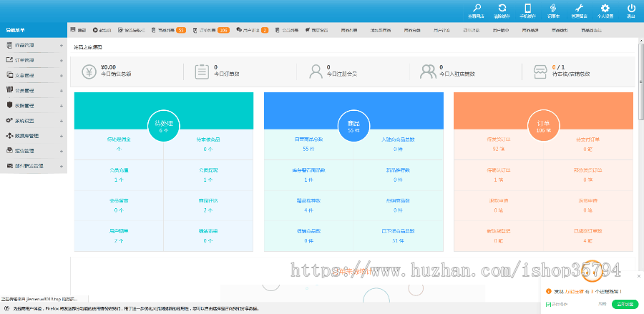This screenshot has width=644, height=314.
Task: Click the yen sales total icon
Action: 89,72
